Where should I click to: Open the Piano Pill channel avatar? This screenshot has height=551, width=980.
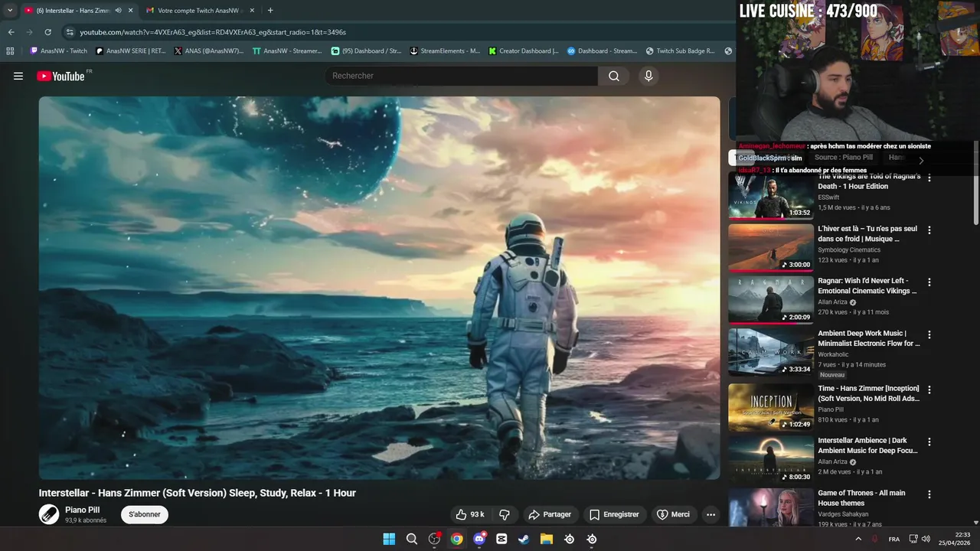pyautogui.click(x=49, y=514)
